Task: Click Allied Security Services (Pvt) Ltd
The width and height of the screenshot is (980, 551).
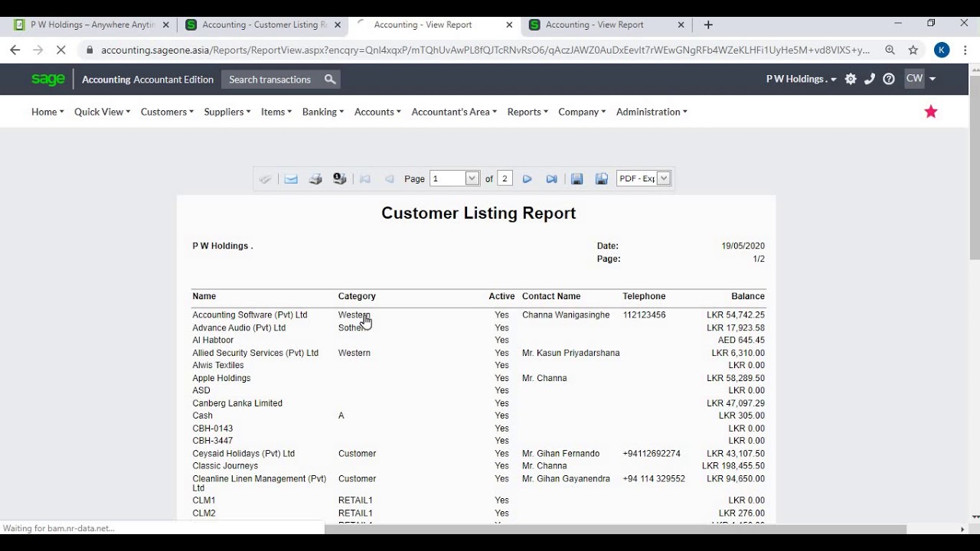Action: [x=255, y=353]
